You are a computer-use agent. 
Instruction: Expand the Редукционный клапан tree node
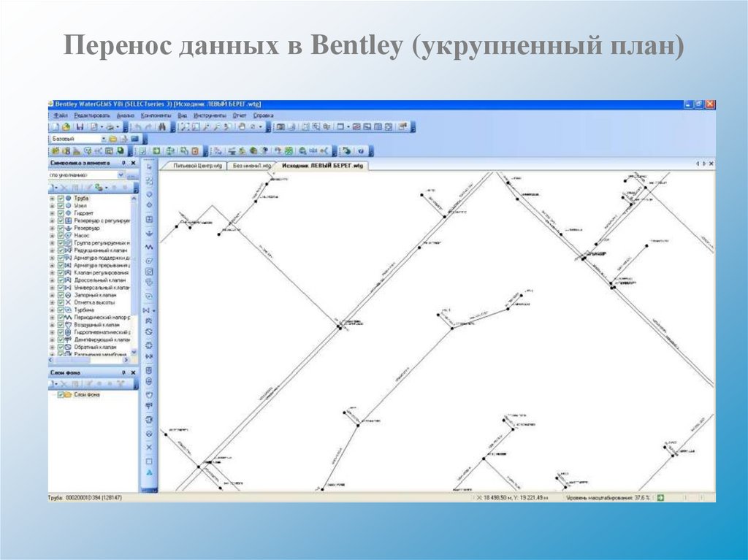(x=53, y=250)
